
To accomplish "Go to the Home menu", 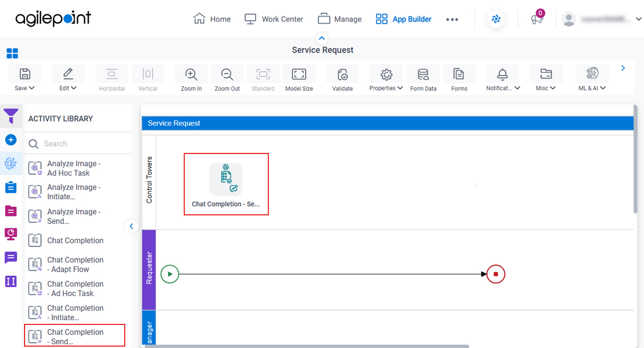I will tap(212, 19).
